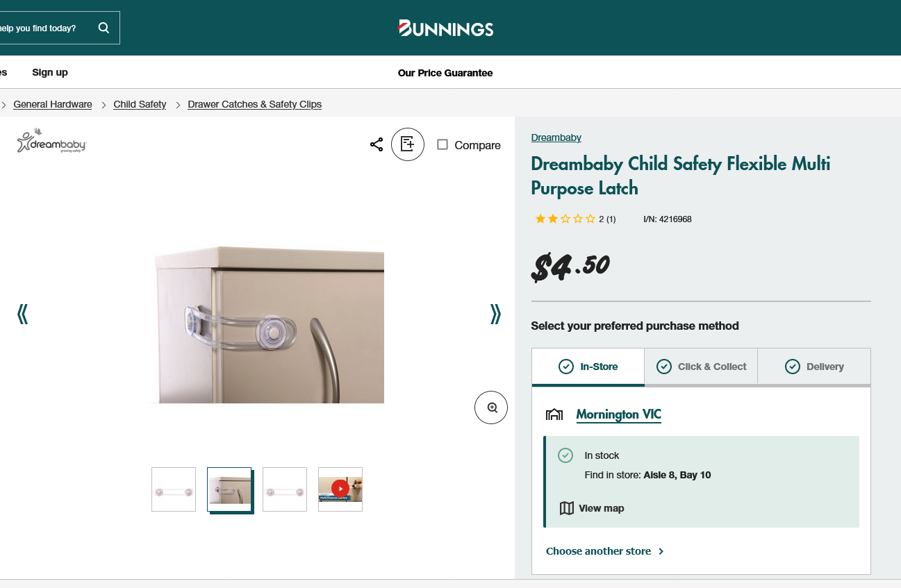The width and height of the screenshot is (901, 588).
Task: Click the Sign up link
Action: pyautogui.click(x=50, y=72)
